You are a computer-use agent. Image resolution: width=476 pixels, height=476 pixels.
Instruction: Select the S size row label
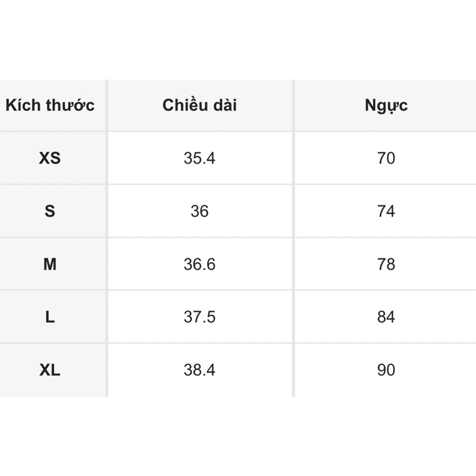(x=50, y=211)
